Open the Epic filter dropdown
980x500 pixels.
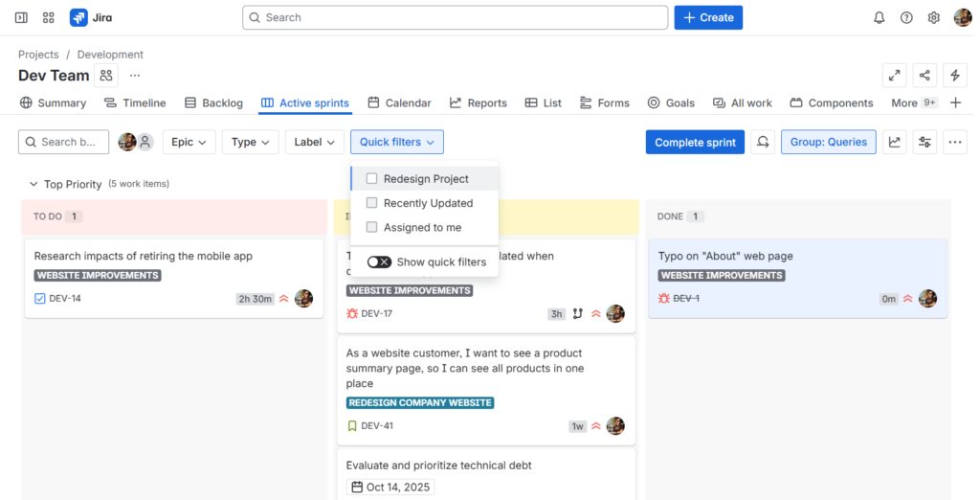coord(189,142)
